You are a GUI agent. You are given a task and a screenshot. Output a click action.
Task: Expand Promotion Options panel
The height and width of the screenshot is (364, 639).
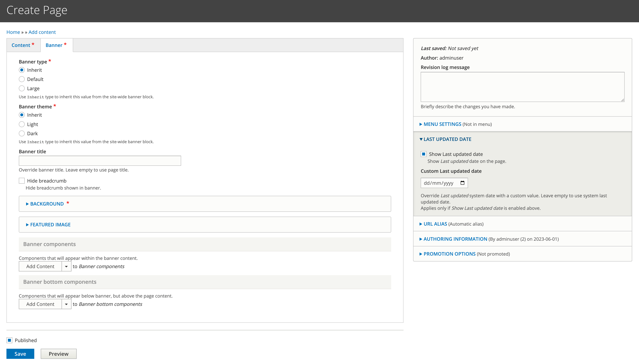pos(449,254)
